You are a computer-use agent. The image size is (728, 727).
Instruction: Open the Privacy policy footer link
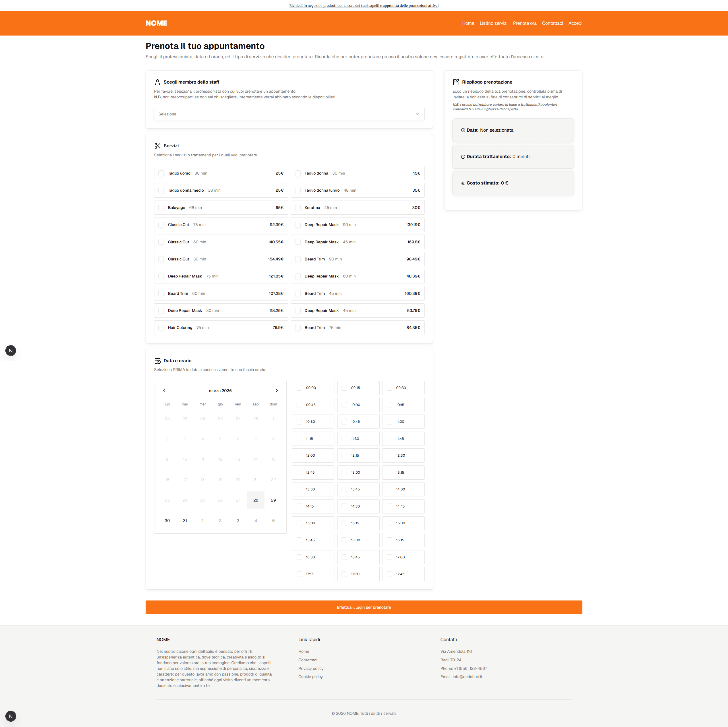tap(311, 669)
